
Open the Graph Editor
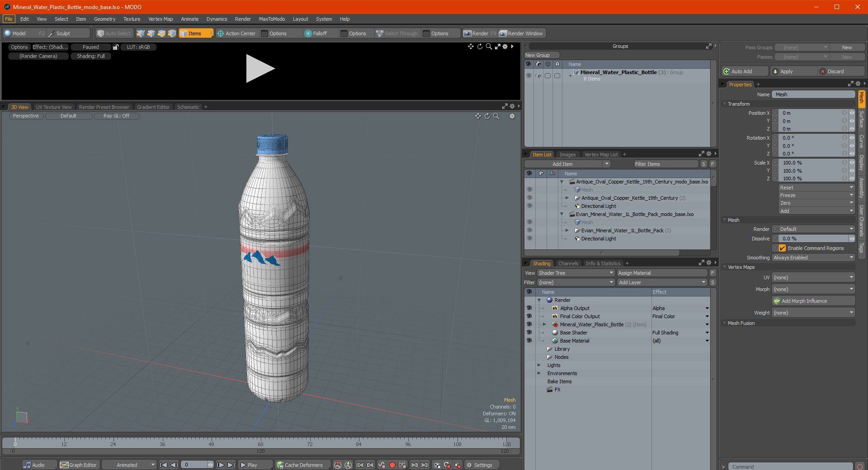click(x=78, y=465)
